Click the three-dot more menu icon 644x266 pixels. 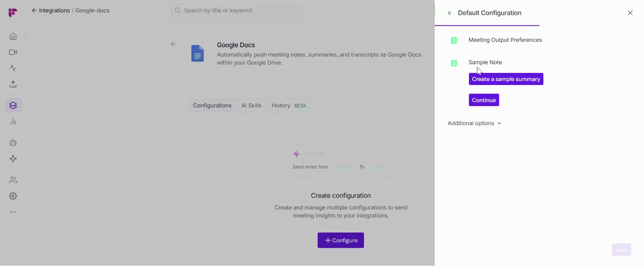[x=13, y=212]
